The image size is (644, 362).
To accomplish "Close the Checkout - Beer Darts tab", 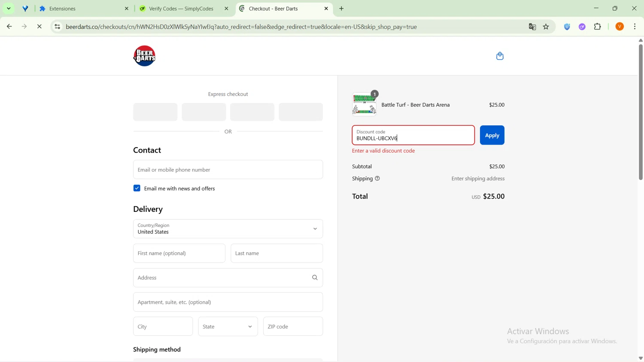I will 326,9.
